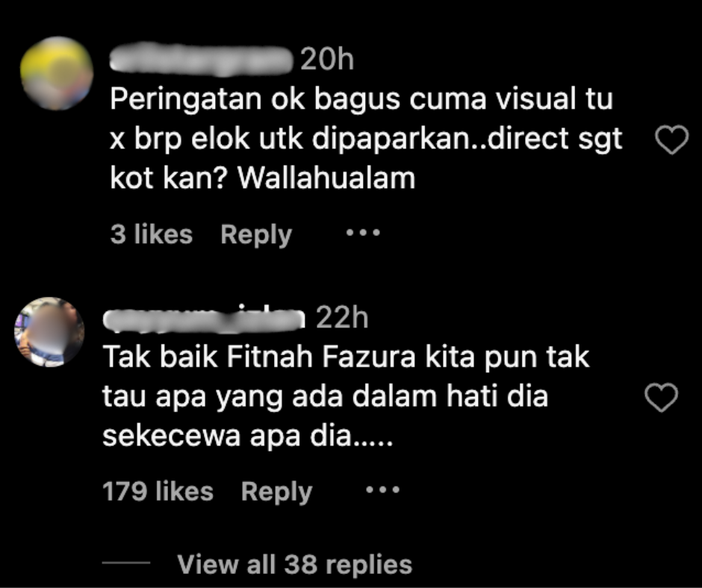Click the 20h timestamp

pos(327,59)
